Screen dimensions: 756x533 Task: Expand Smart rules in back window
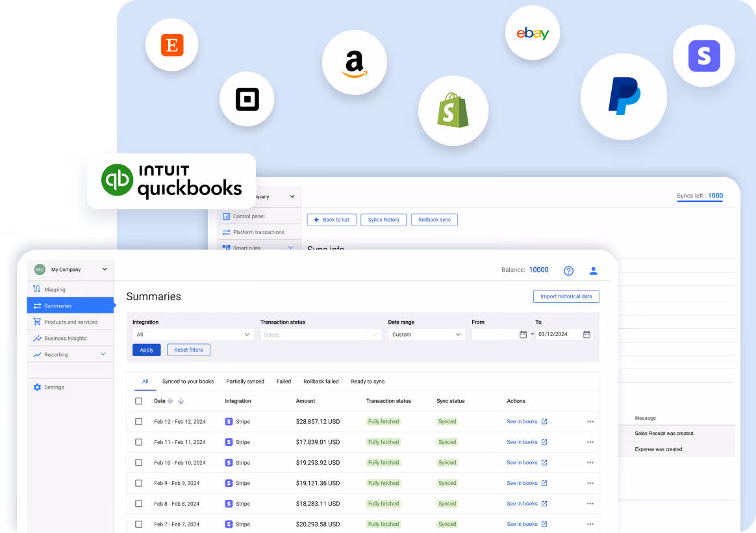point(290,248)
